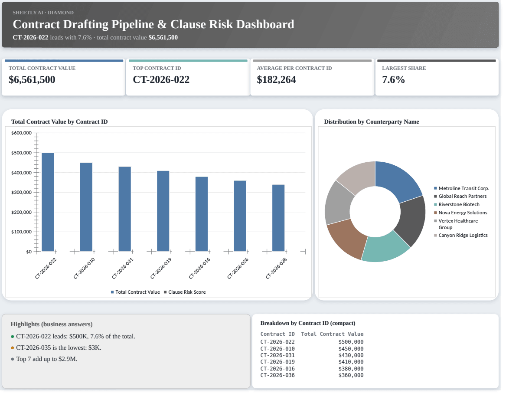Click the rotated CT-2026-028 x-axis label
Image resolution: width=532 pixels, height=400 pixels.
pyautogui.click(x=277, y=268)
